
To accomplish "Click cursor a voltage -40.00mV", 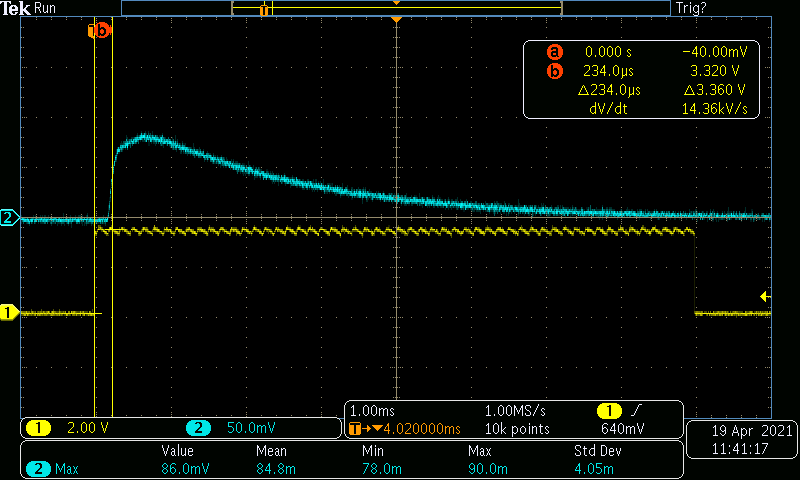I will click(x=714, y=52).
